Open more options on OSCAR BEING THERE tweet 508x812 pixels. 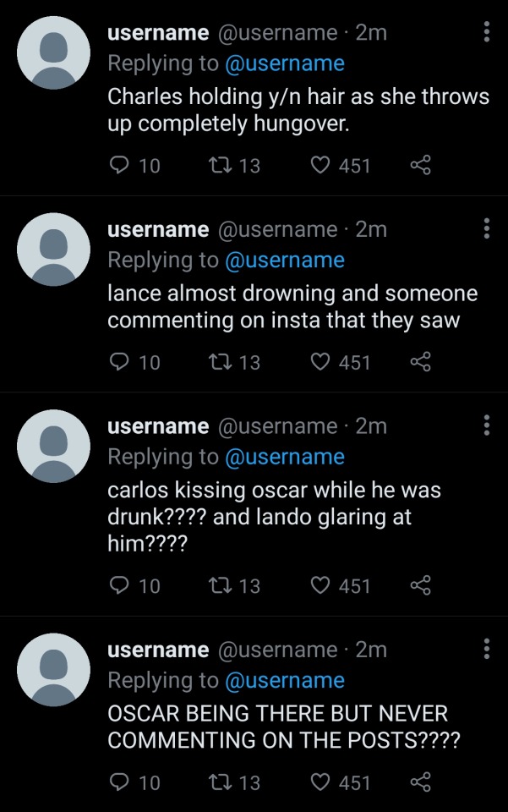pyautogui.click(x=486, y=650)
